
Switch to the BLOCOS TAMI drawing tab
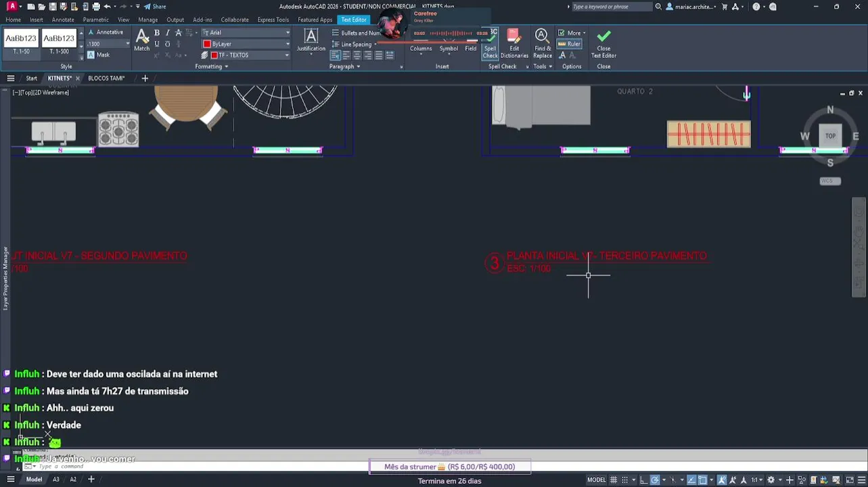106,78
